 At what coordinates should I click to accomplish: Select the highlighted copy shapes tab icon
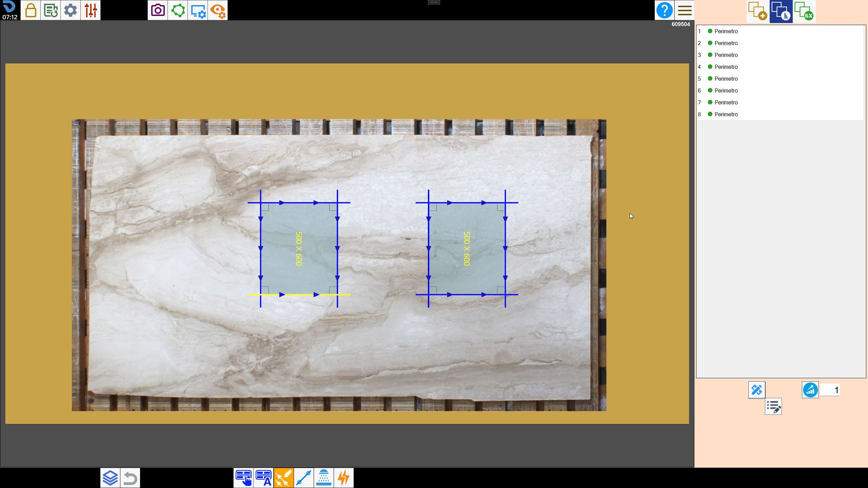781,11
